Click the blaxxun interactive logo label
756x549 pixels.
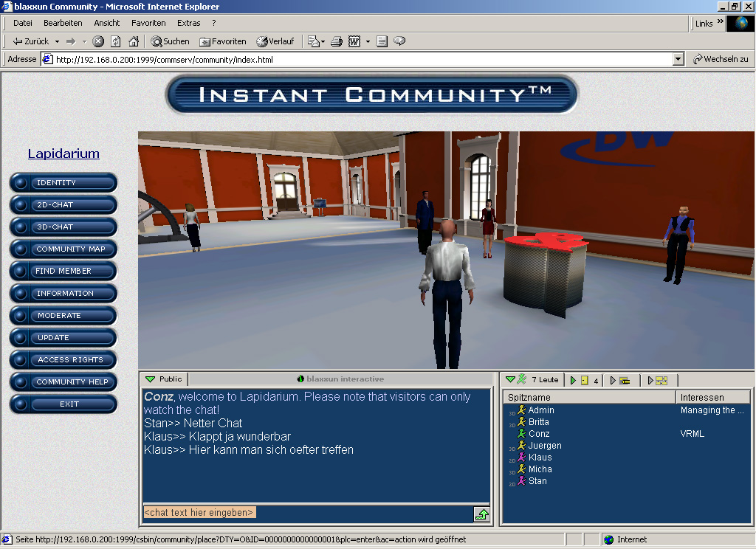click(340, 379)
